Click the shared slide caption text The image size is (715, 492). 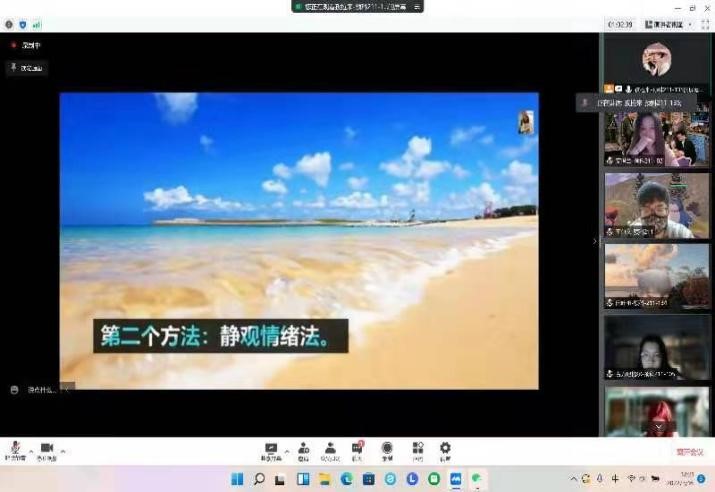point(220,336)
